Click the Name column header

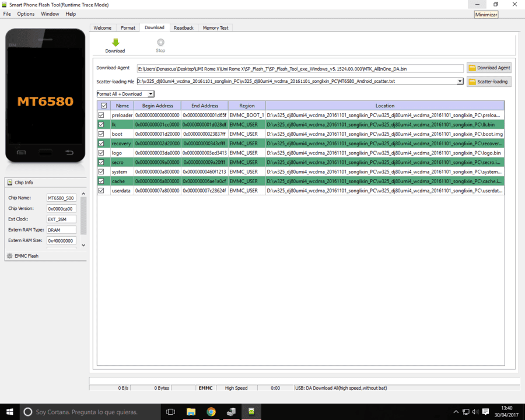(x=123, y=106)
